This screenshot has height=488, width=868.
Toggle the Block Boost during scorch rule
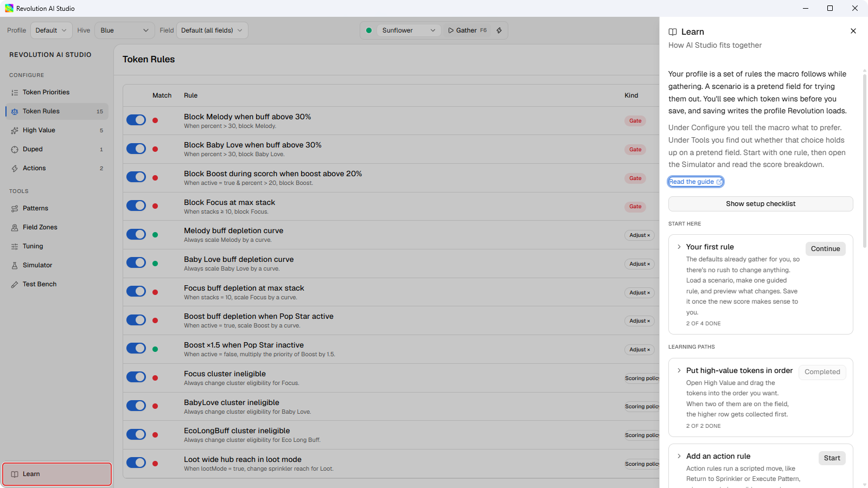click(136, 177)
